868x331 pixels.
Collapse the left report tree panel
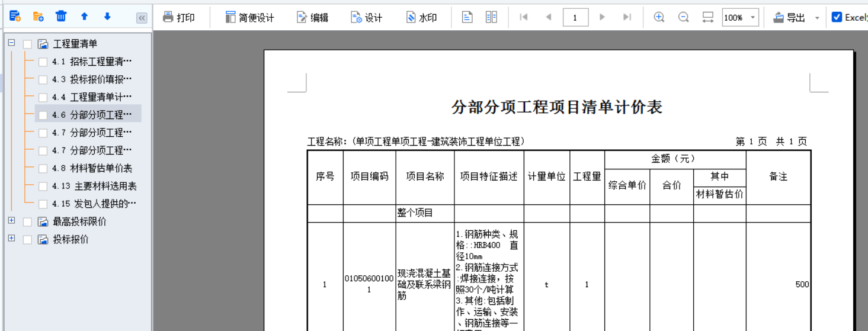pos(142,18)
